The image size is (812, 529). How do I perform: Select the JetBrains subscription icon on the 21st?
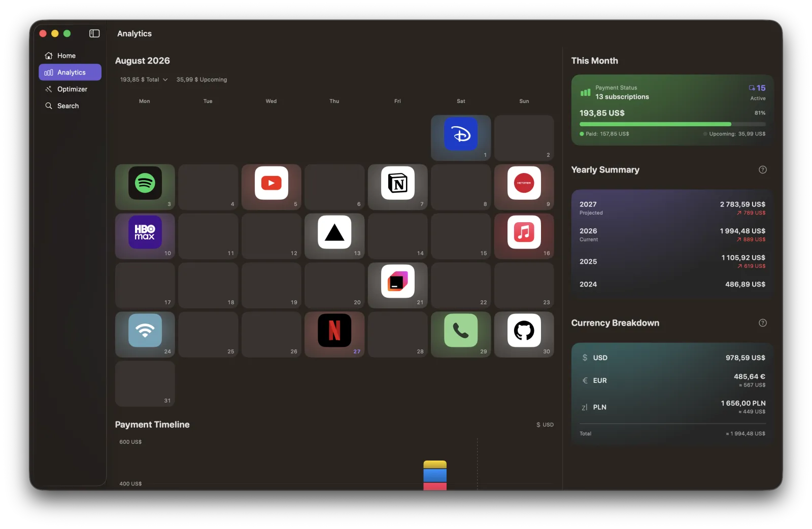point(398,281)
